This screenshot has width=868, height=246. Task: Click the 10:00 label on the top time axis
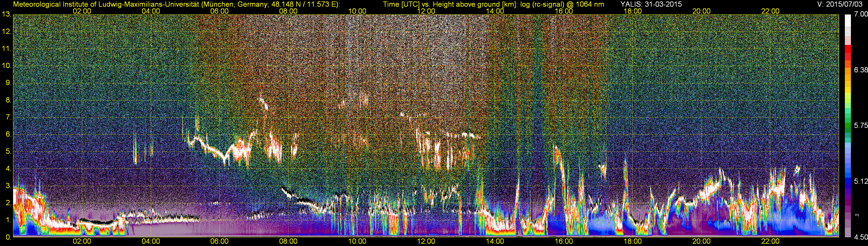(357, 11)
